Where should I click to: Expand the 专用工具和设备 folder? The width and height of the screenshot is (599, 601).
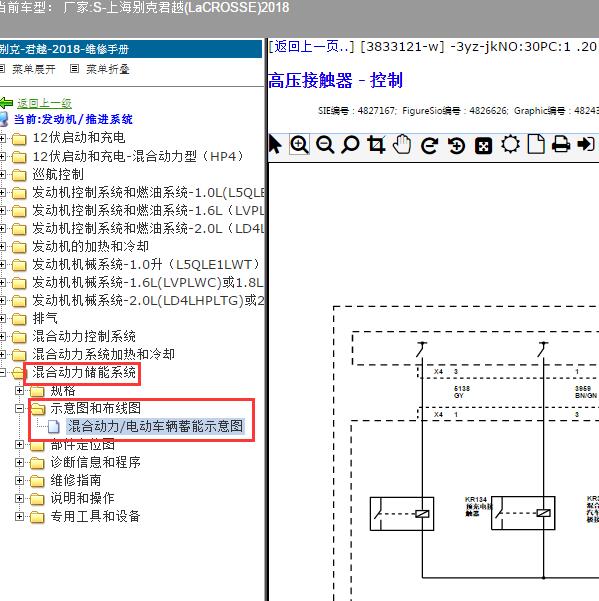20,517
